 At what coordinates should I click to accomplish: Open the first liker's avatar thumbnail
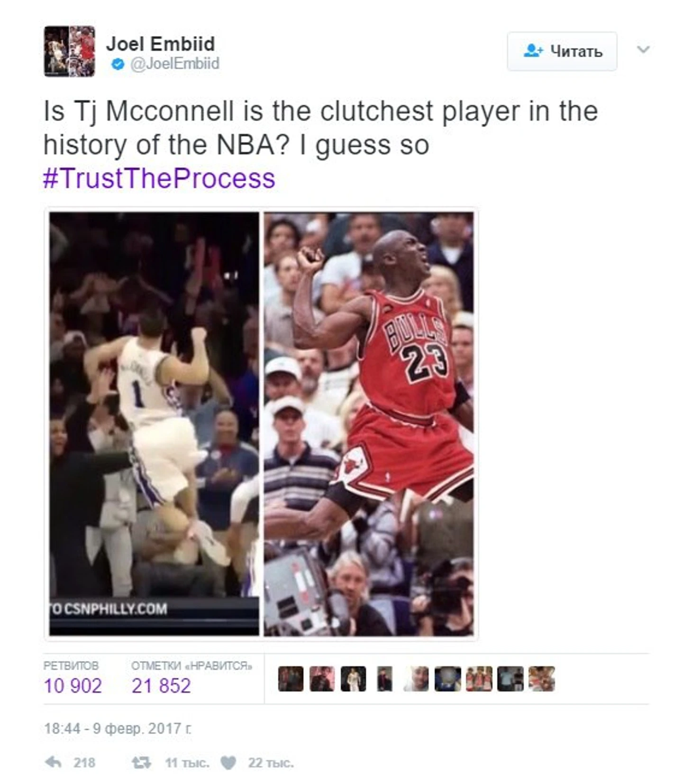click(291, 679)
